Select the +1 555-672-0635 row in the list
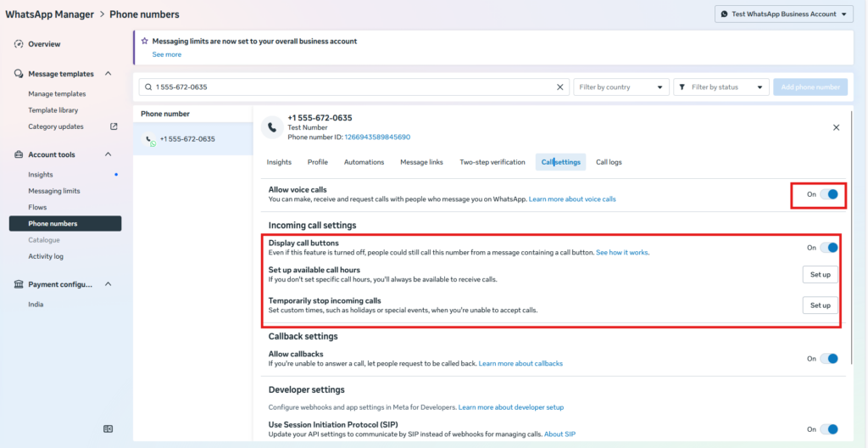This screenshot has width=868, height=448. click(x=192, y=138)
